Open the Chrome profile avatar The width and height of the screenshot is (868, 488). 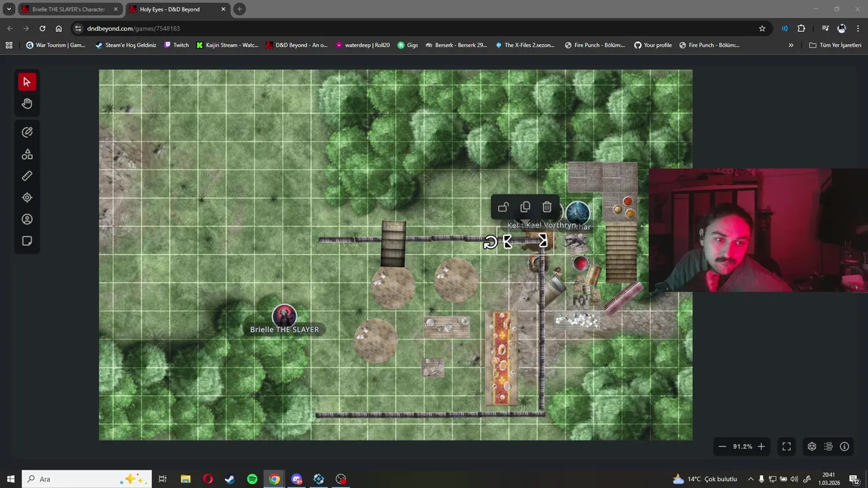(842, 28)
